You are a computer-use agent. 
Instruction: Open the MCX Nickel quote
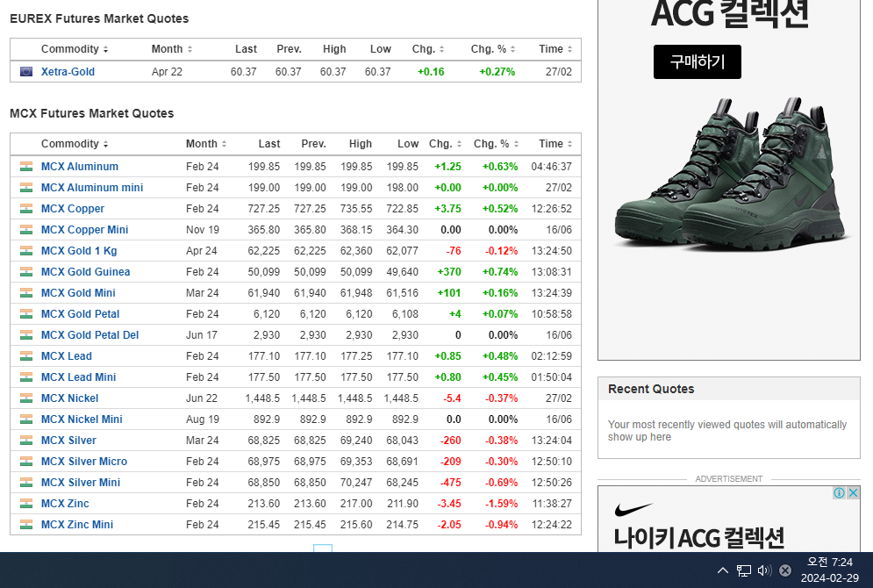tap(69, 398)
